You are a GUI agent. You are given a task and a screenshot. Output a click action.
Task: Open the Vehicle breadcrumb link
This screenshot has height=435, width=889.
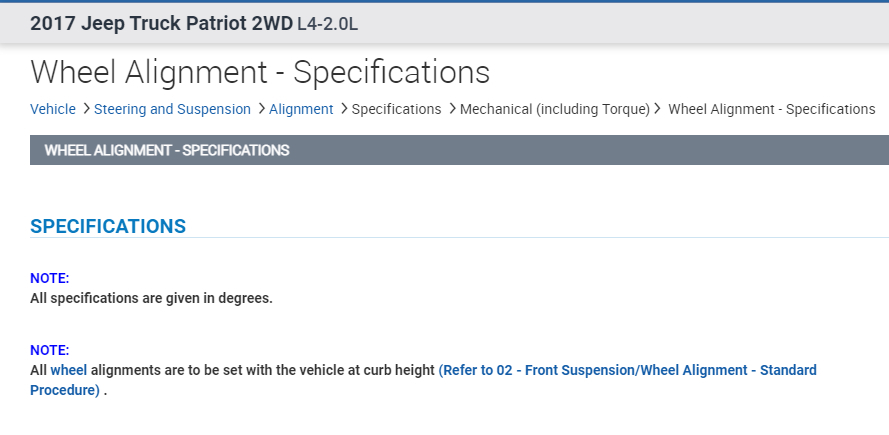[53, 109]
